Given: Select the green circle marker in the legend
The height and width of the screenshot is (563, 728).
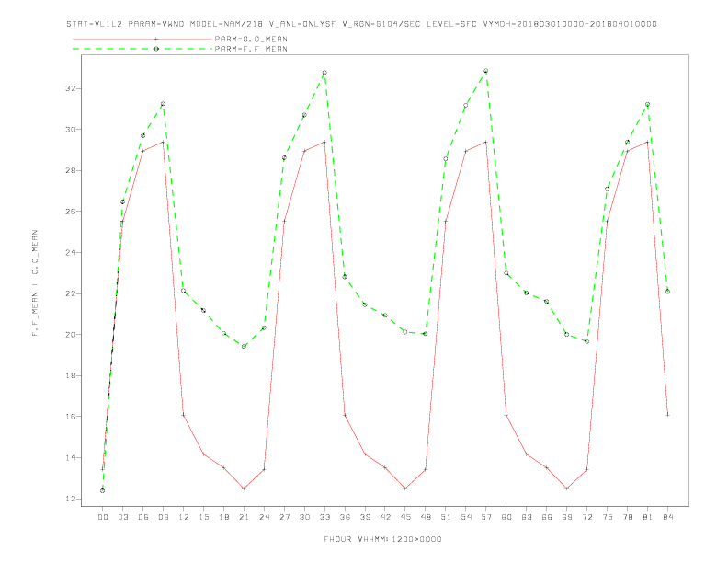Looking at the screenshot, I should [x=156, y=49].
